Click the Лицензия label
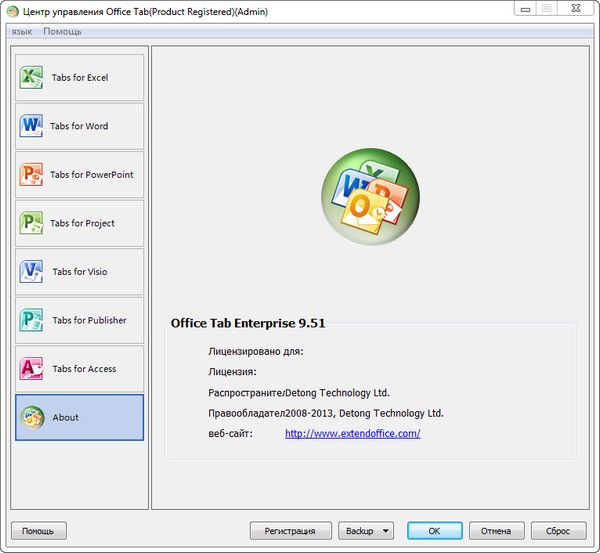 pyautogui.click(x=232, y=372)
